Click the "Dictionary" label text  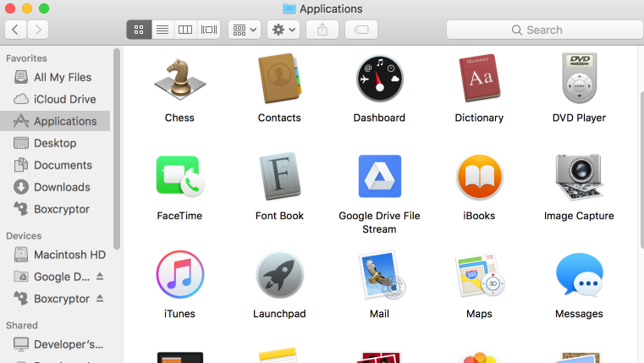pos(479,118)
